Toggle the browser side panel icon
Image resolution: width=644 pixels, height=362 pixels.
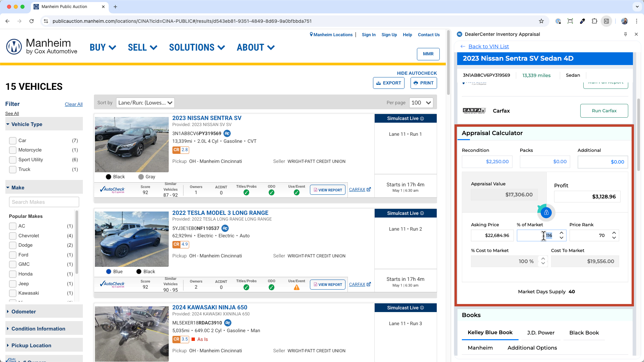tap(606, 21)
